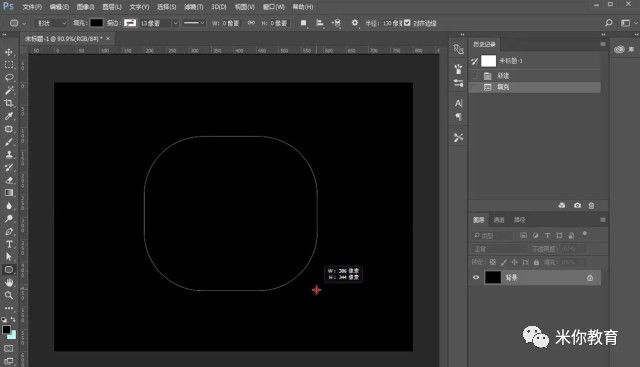Screen dimensions: 640x367
Task: Open the Libraries panel icon
Action: tap(619, 49)
